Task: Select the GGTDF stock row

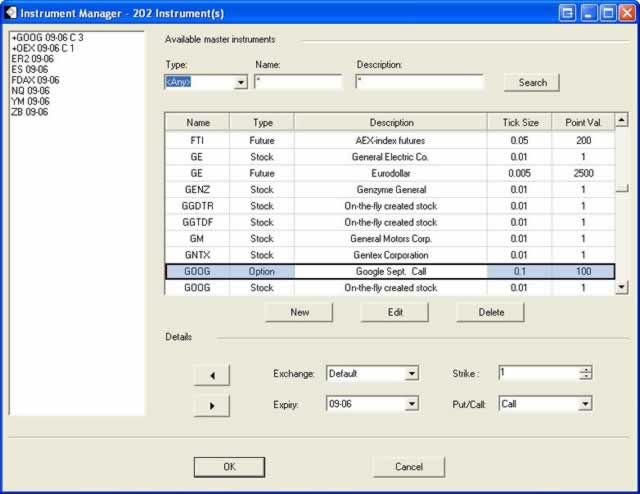Action: [x=390, y=222]
